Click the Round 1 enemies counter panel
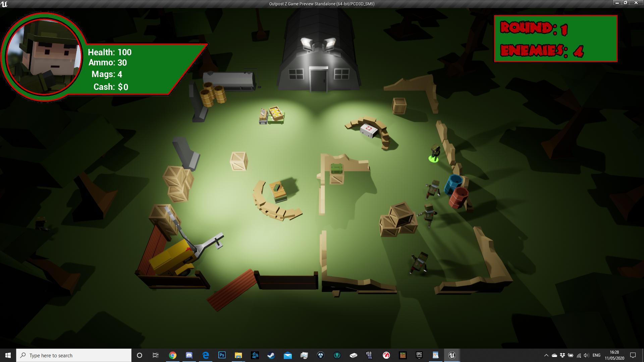Viewport: 644px width, 362px height. click(x=555, y=39)
